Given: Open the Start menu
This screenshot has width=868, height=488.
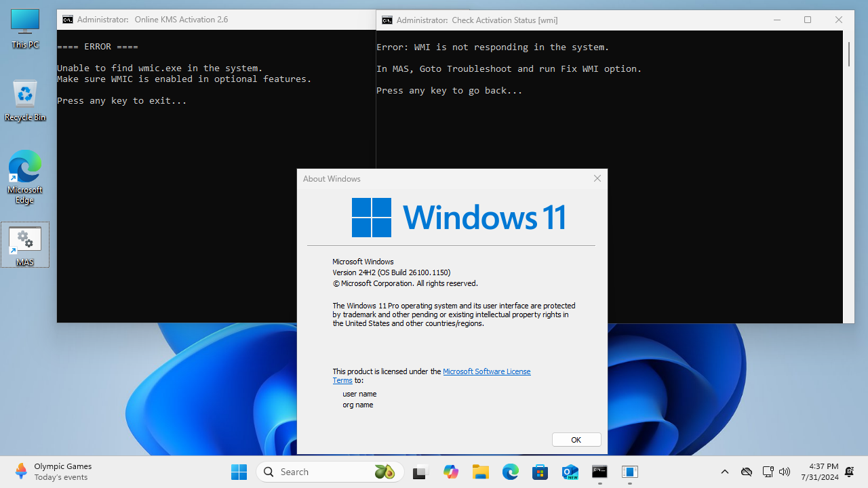Looking at the screenshot, I should pos(239,472).
